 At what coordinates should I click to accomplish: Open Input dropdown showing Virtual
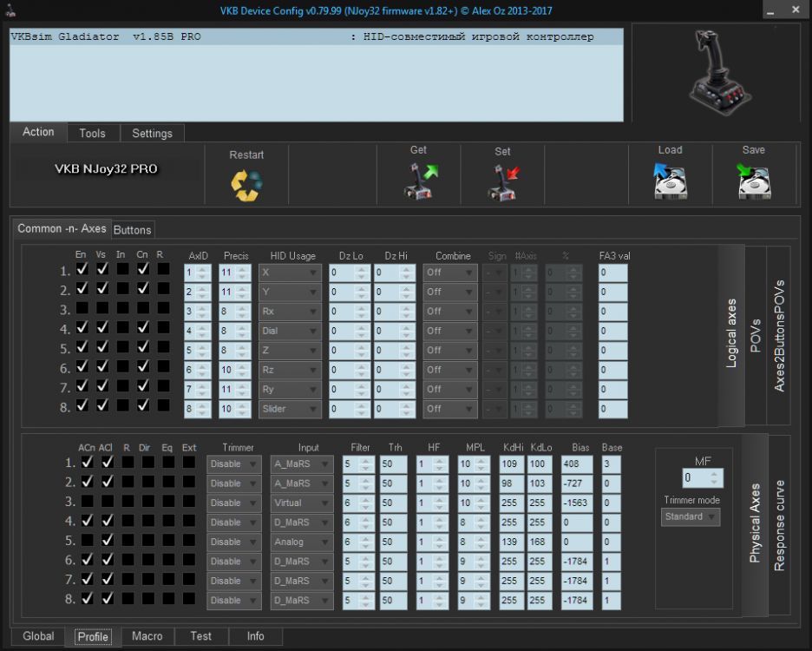[301, 503]
